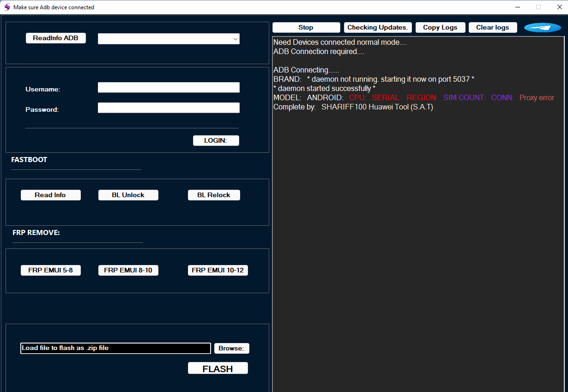
Task: Click the Username input field
Action: tap(169, 88)
